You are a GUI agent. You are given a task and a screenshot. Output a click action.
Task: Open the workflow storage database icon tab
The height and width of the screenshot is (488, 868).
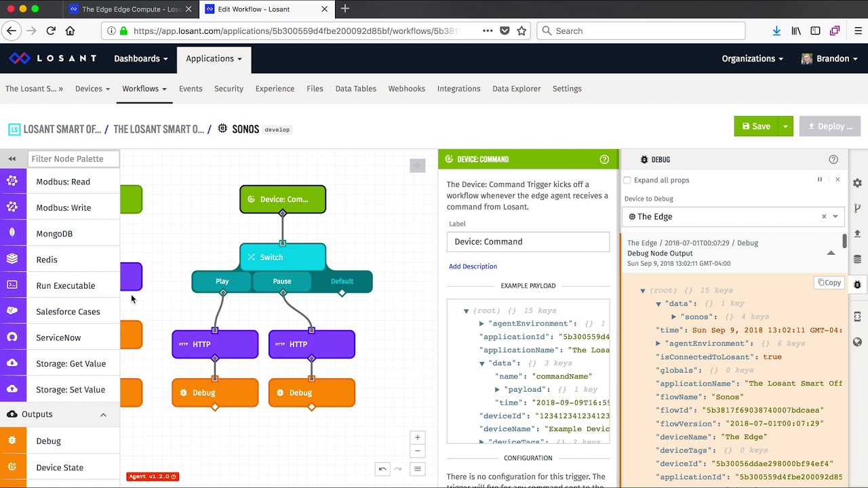pyautogui.click(x=857, y=259)
